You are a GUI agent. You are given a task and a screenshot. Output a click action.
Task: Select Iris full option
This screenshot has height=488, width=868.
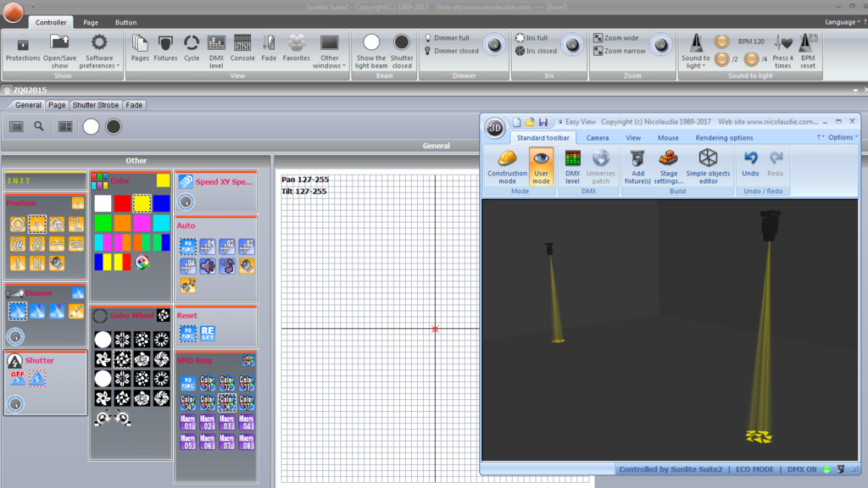[x=531, y=37]
